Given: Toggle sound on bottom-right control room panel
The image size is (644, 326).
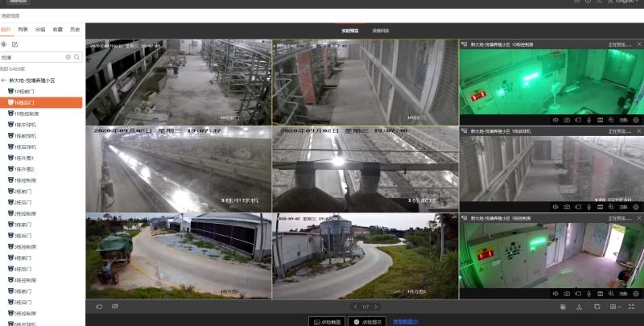Looking at the screenshot, I should [x=555, y=294].
